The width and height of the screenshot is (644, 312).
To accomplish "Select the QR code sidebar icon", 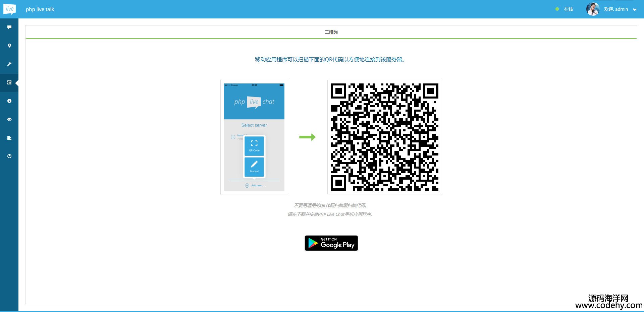I will pos(9,82).
